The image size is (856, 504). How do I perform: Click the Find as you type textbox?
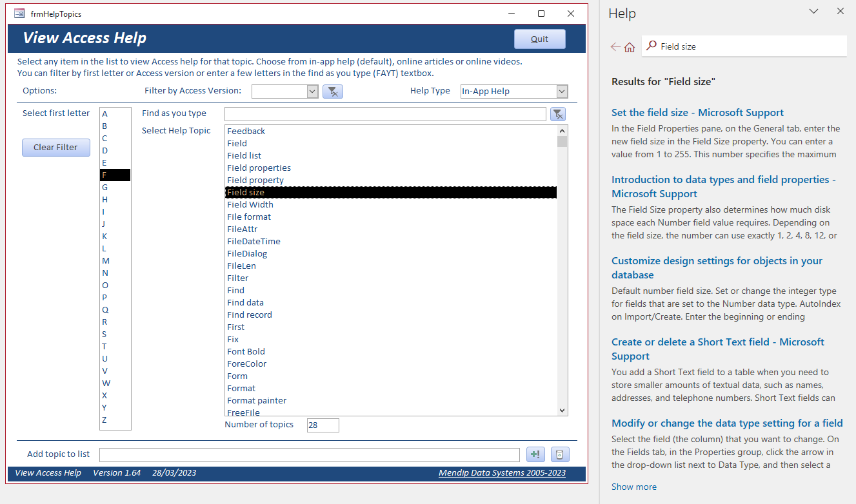(386, 114)
